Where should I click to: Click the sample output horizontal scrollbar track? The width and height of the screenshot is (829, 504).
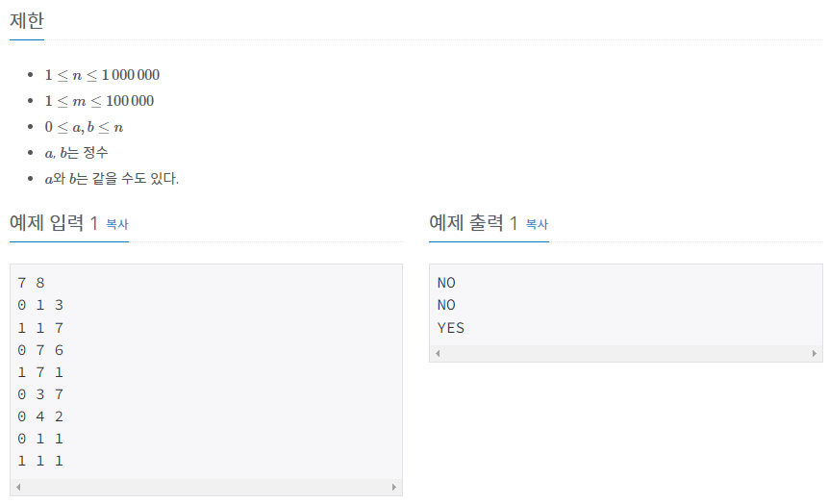pos(626,353)
